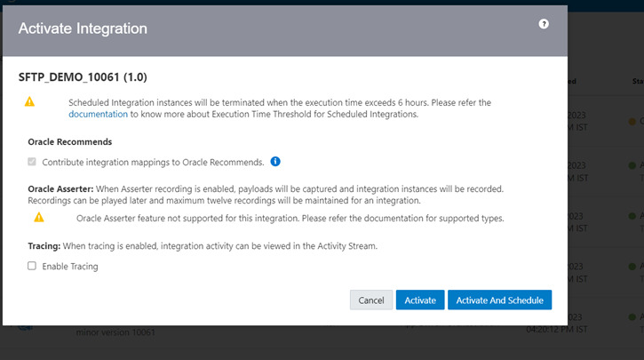Open the documentation link
The width and height of the screenshot is (644, 360).
pyautogui.click(x=99, y=115)
